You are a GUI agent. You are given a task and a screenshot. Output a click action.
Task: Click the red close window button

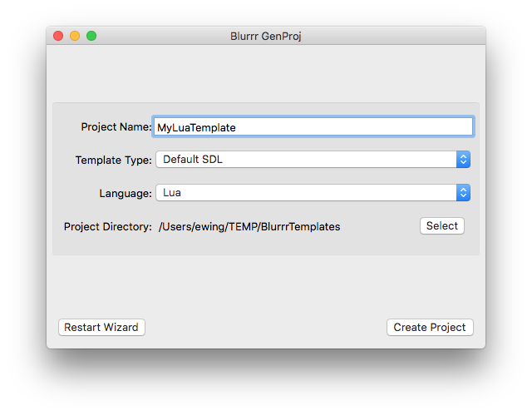point(58,36)
